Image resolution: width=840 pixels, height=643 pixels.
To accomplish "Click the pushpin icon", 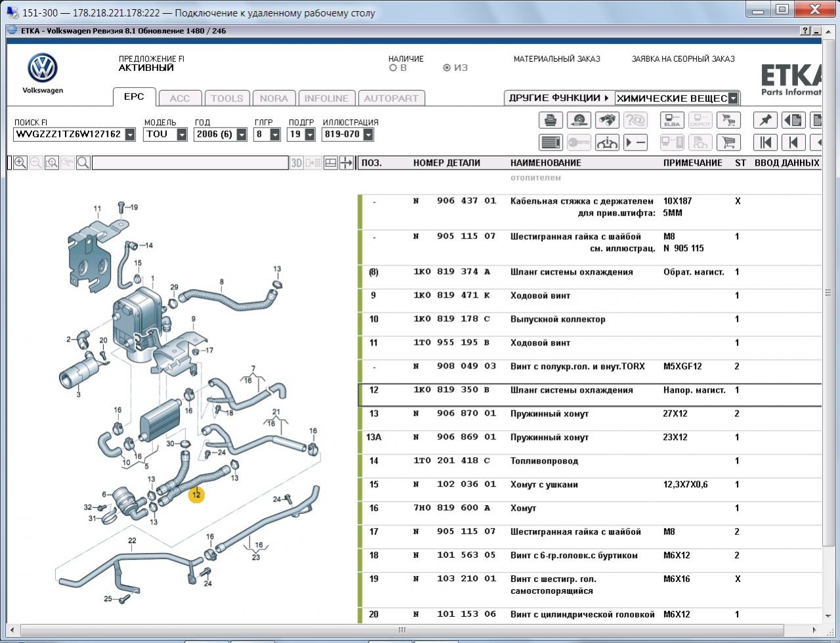I will click(765, 120).
